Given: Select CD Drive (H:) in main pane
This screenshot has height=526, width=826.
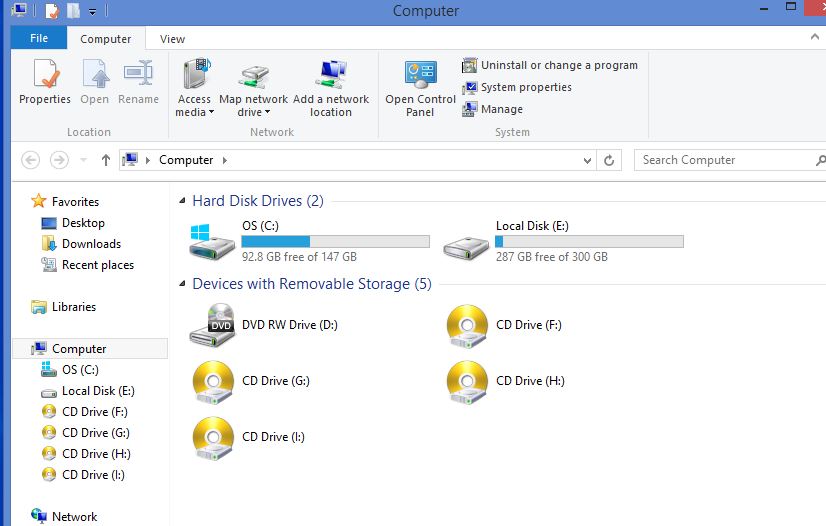Looking at the screenshot, I should tap(466, 381).
